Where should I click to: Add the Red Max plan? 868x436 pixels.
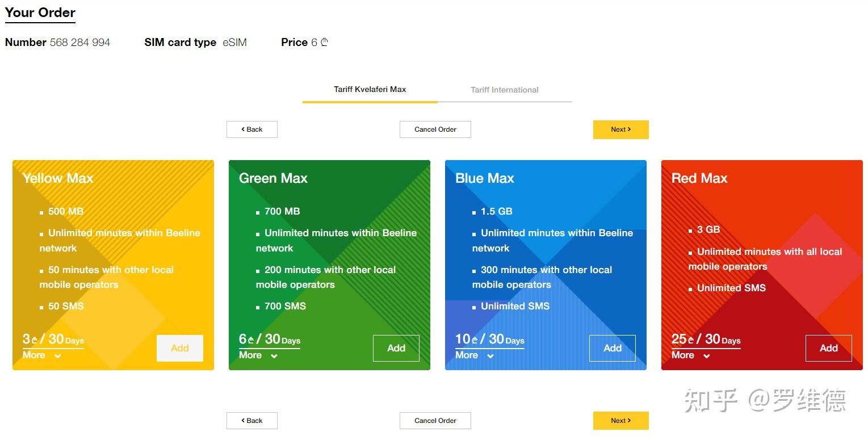pos(828,348)
